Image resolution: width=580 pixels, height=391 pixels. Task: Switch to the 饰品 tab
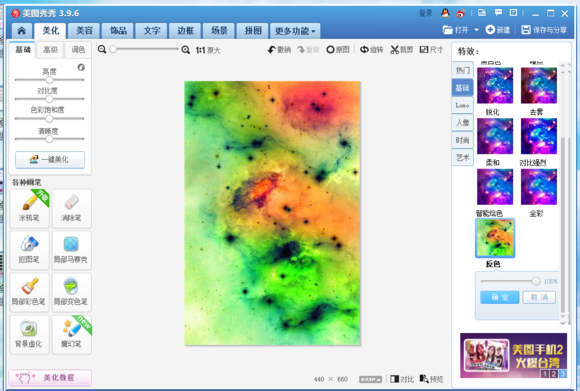tap(118, 31)
